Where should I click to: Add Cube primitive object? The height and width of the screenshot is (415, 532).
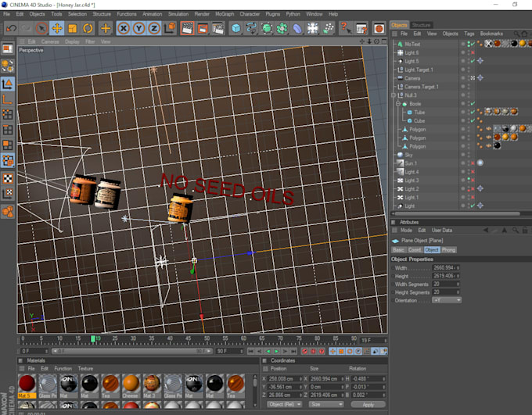tap(235, 28)
